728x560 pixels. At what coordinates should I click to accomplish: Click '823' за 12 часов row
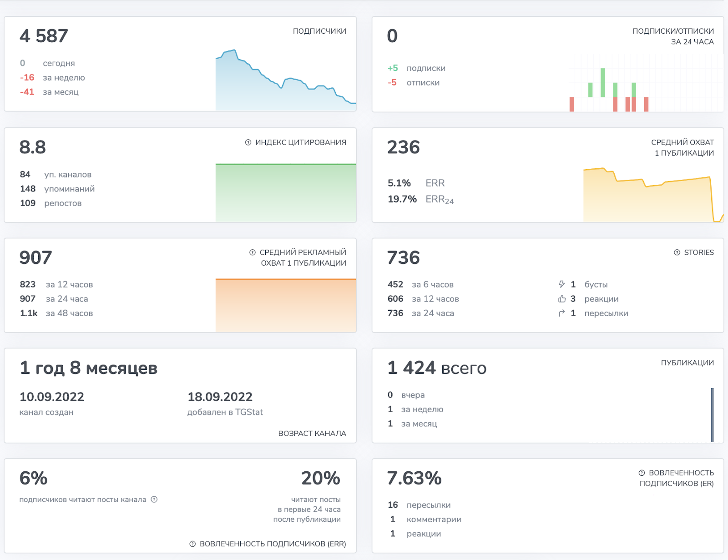point(56,284)
